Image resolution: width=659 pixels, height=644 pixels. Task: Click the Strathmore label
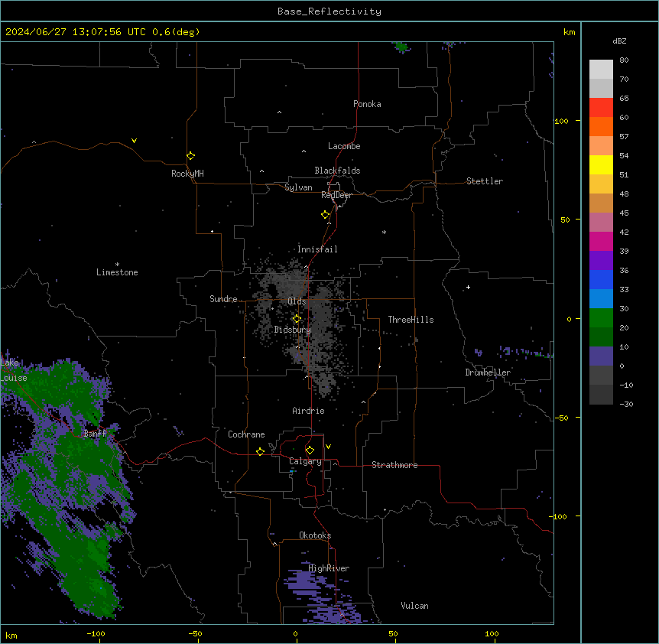click(394, 465)
